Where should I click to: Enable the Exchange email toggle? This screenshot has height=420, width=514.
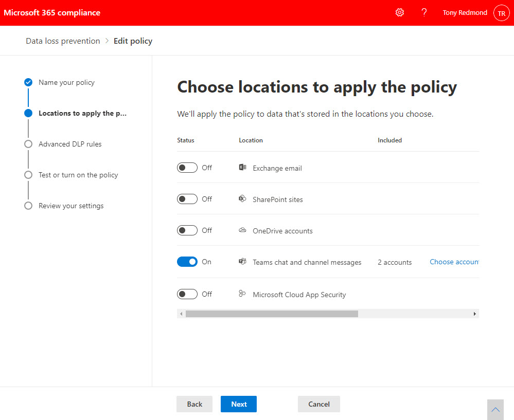pyautogui.click(x=187, y=168)
